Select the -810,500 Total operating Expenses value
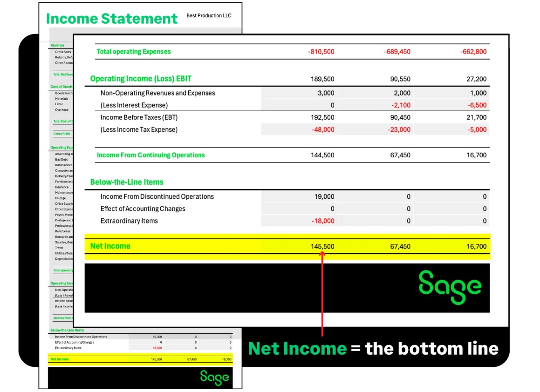This screenshot has height=392, width=540. coord(321,52)
